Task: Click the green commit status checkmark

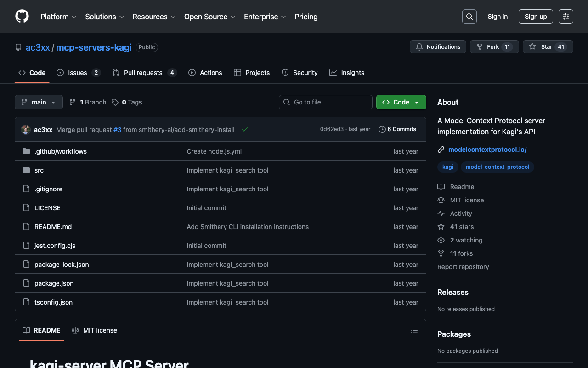Action: (x=245, y=130)
